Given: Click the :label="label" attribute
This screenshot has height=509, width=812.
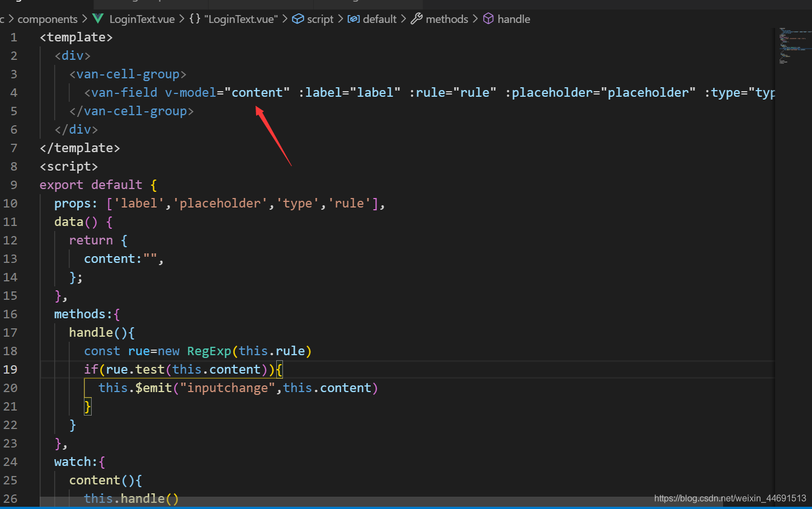Looking at the screenshot, I should pyautogui.click(x=350, y=92).
